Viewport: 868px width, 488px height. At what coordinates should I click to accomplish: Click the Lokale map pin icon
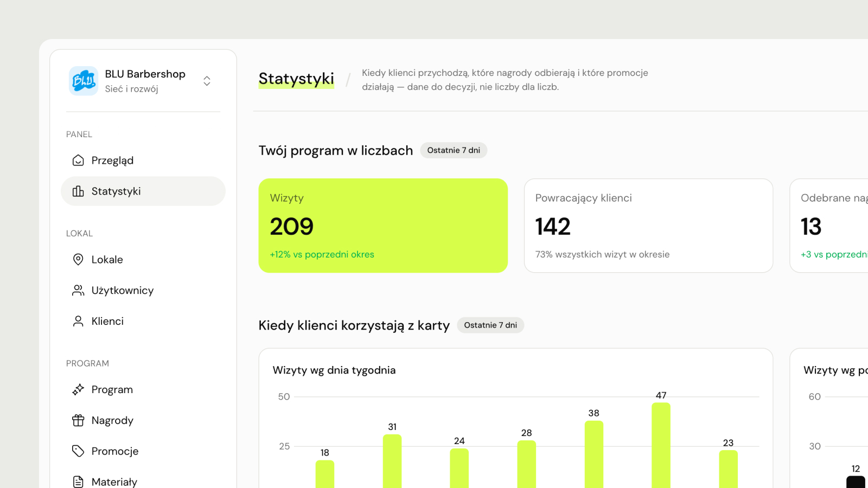(78, 260)
